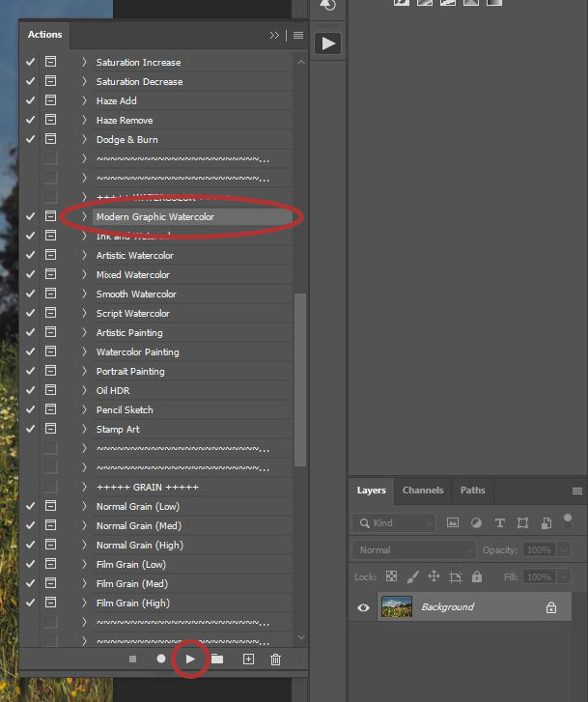Viewport: 588px width, 702px height.
Task: Click the pixel layer filter icon
Action: (x=453, y=522)
